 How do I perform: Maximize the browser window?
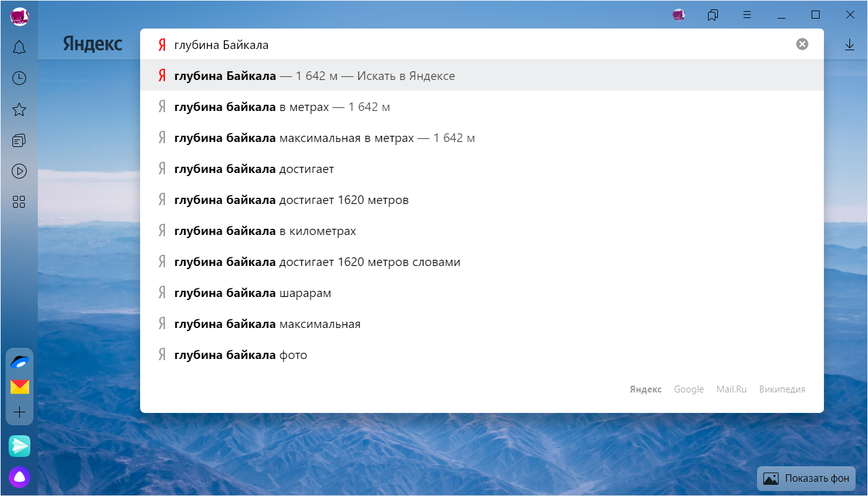pos(816,15)
